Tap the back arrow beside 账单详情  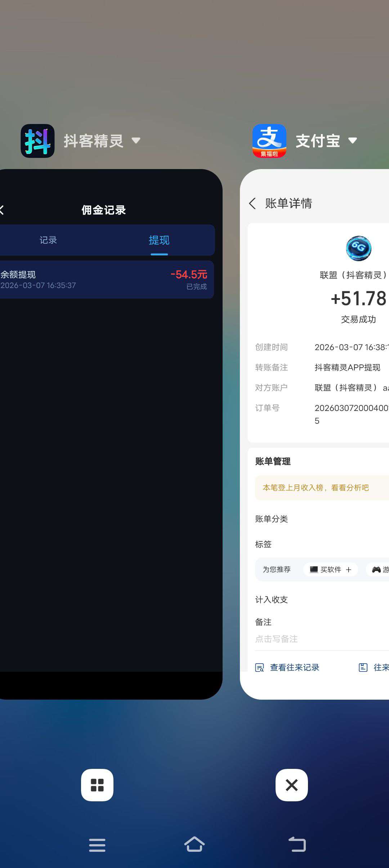click(252, 203)
